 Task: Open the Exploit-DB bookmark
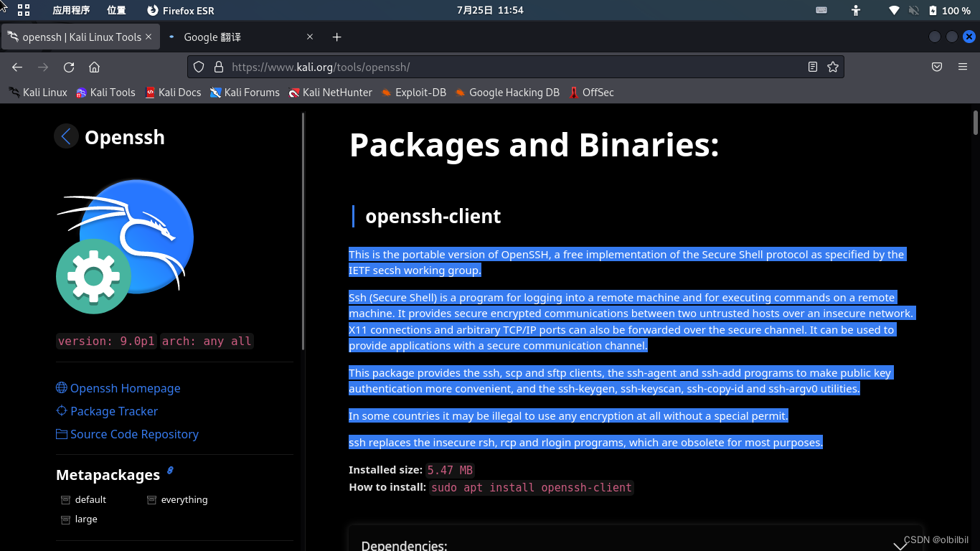pos(413,92)
